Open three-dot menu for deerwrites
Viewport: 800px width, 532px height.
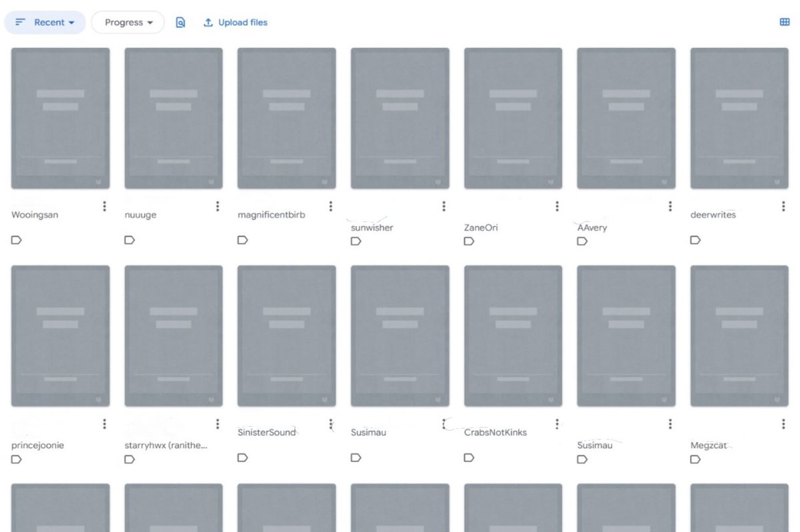click(x=783, y=207)
